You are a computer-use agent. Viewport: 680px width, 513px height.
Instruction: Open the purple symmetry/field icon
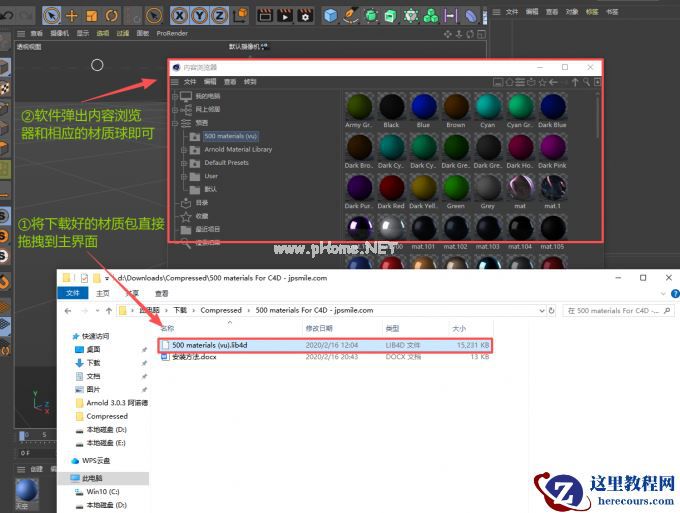[x=451, y=16]
